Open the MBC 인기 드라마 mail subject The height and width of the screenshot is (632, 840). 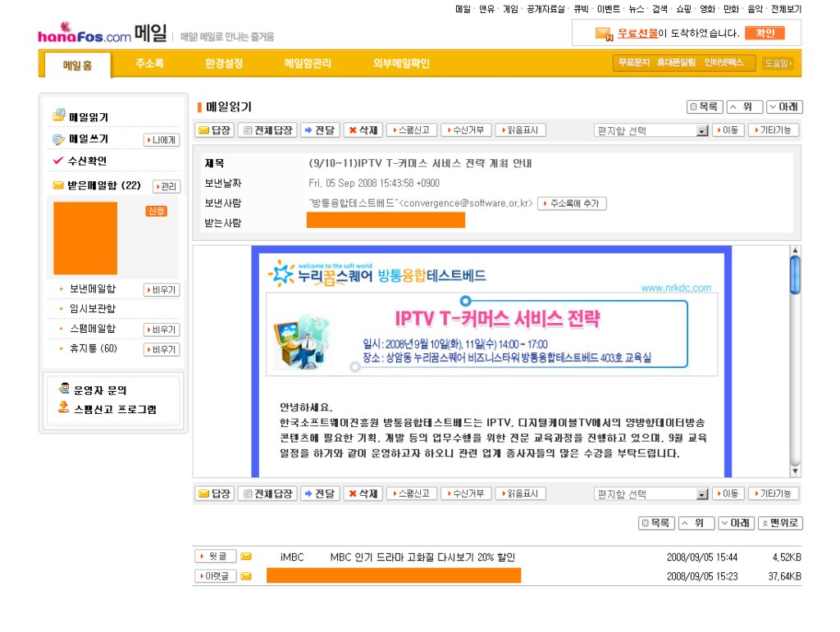point(422,557)
